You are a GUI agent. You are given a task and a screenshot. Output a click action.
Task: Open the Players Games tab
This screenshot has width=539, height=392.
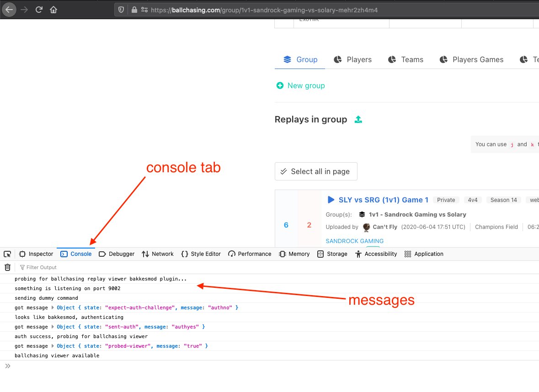[471, 60]
